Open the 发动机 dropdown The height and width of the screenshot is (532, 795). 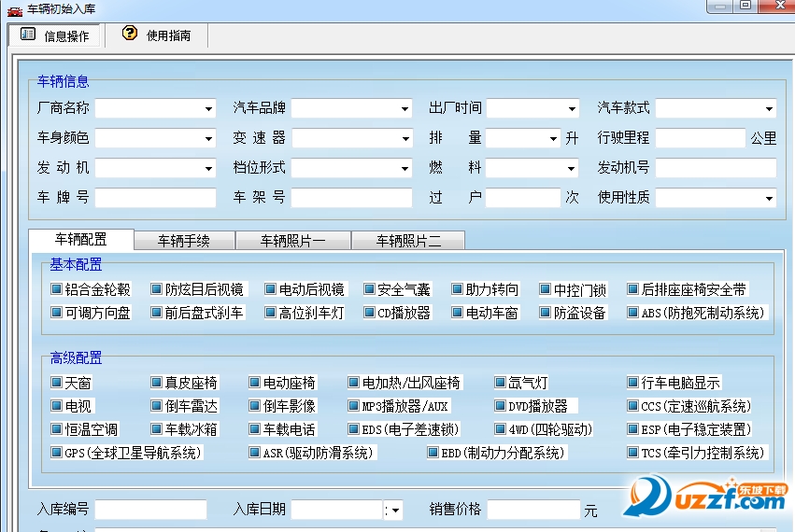(208, 168)
